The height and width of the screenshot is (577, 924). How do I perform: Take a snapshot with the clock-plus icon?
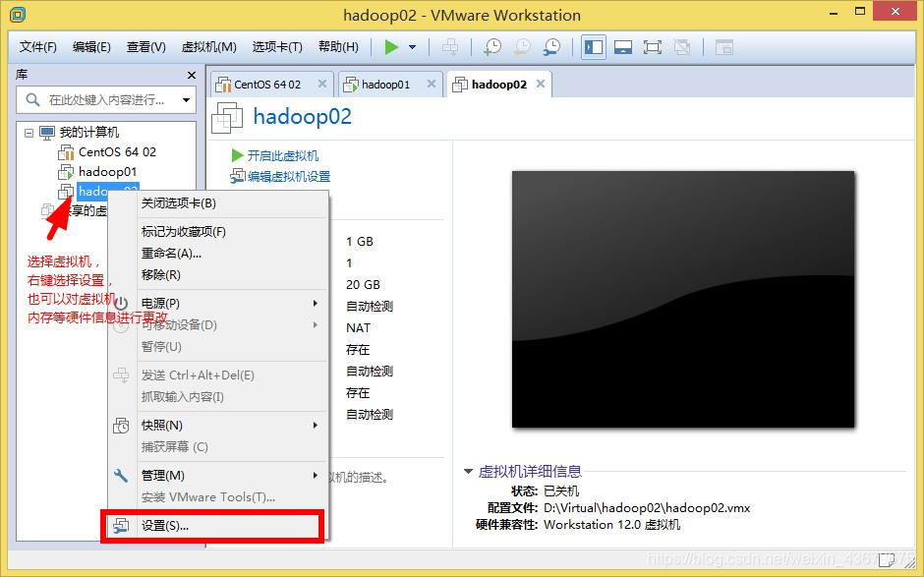click(492, 47)
